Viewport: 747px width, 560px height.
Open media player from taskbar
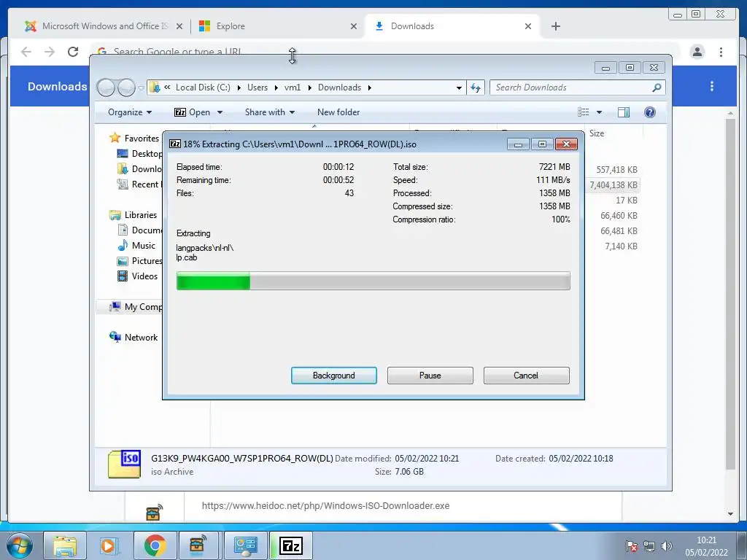click(109, 545)
